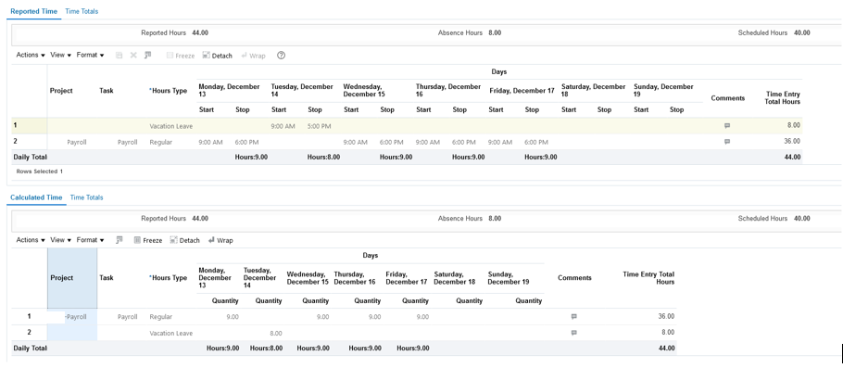Click Friday 6:00 PM stop time in Regular row
This screenshot has width=868, height=368.
point(536,143)
